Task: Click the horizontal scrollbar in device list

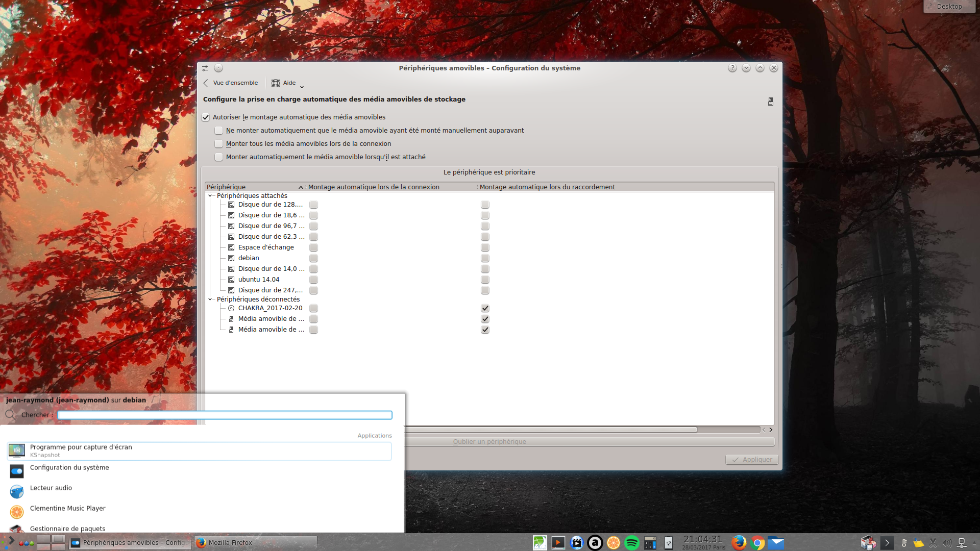Action: coord(551,430)
